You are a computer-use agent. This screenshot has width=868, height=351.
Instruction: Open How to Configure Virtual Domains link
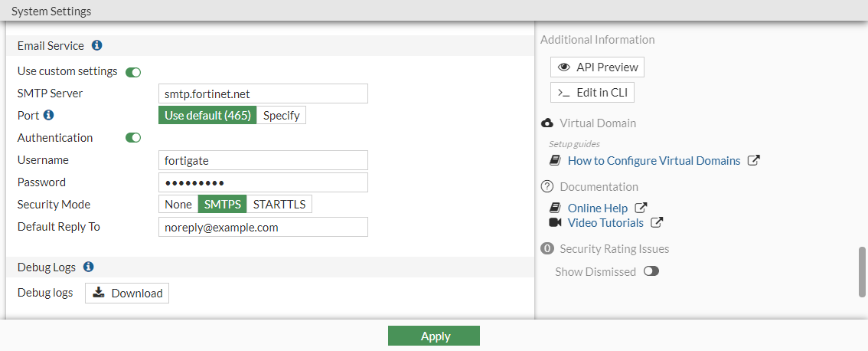pos(654,161)
